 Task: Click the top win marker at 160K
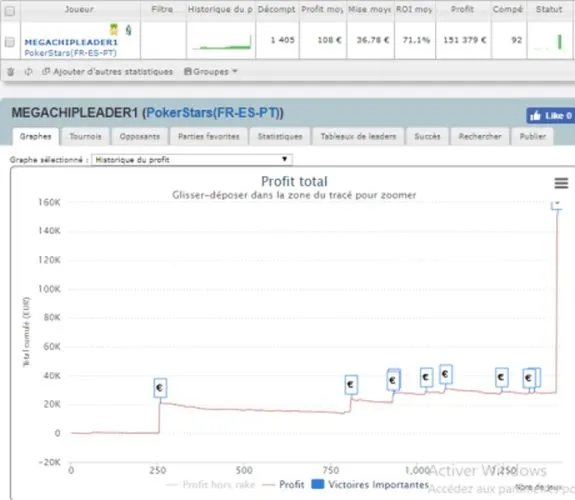tap(557, 205)
